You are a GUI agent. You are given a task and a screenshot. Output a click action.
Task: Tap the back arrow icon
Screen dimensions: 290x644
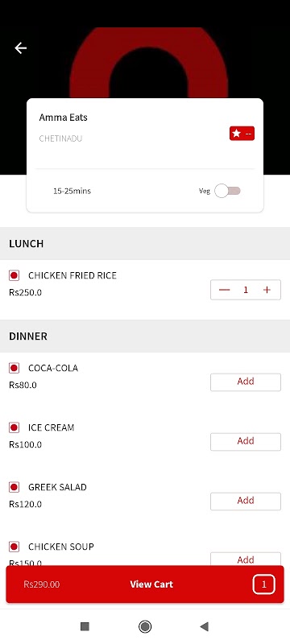click(x=20, y=48)
